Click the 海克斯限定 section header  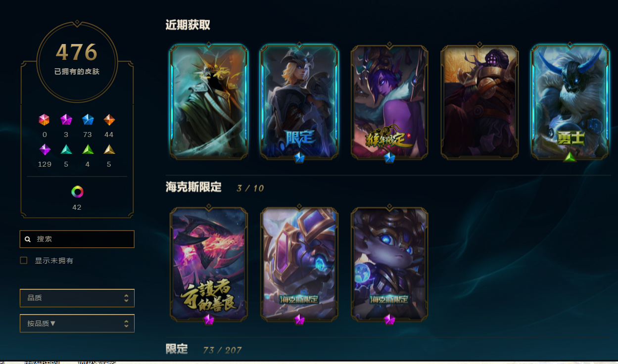tap(194, 187)
